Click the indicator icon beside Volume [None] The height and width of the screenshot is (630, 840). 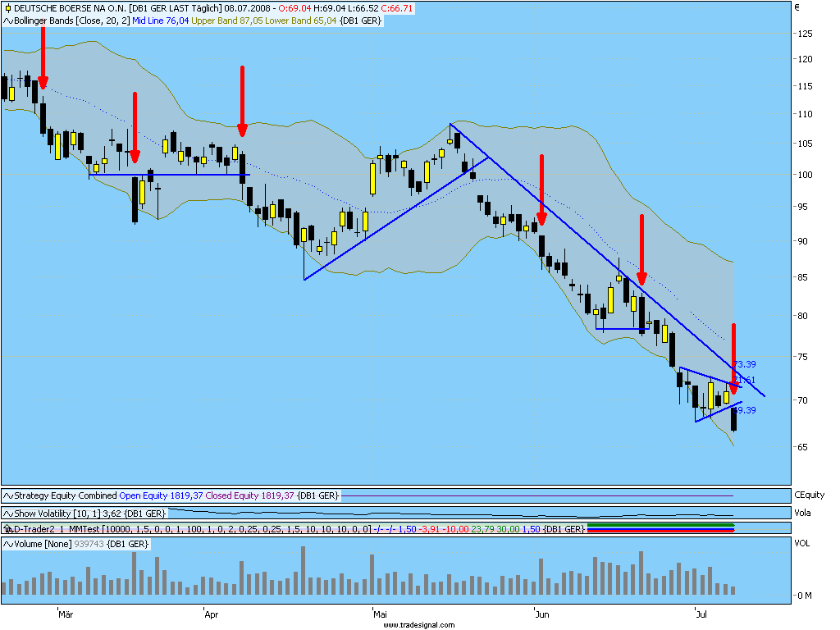tap(8, 545)
